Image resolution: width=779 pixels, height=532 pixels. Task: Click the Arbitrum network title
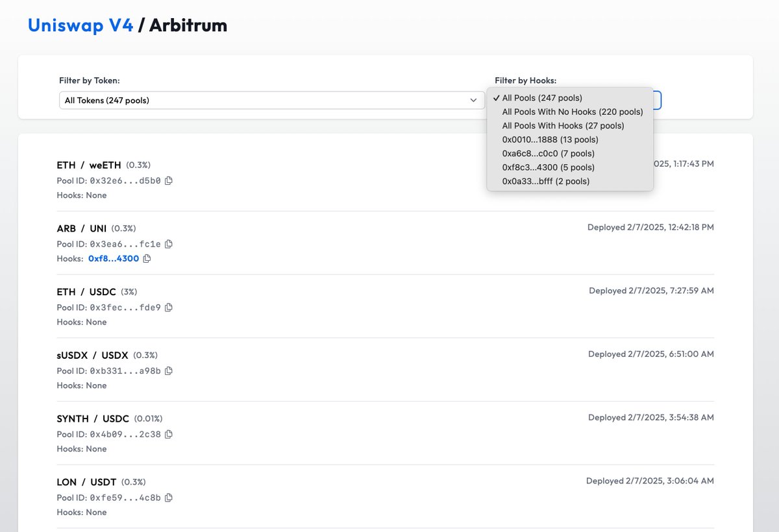coord(188,26)
